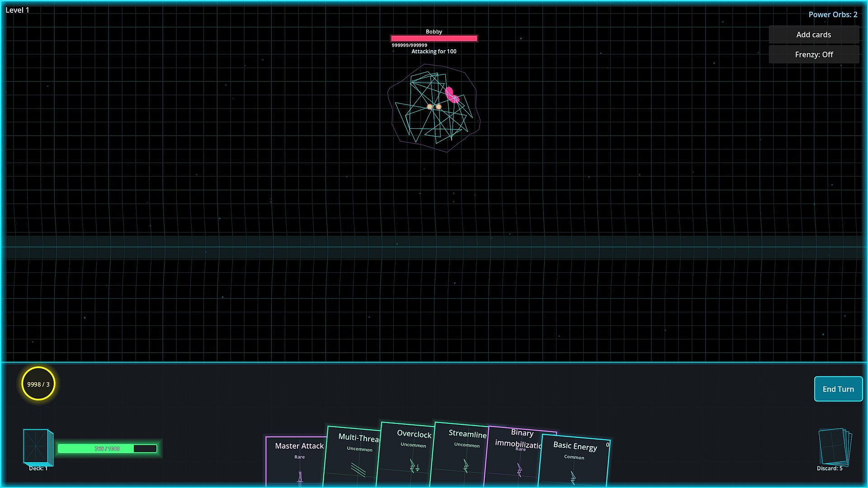Viewport: 868px width, 488px height.
Task: Click the yellow energy counter circle
Action: click(38, 384)
